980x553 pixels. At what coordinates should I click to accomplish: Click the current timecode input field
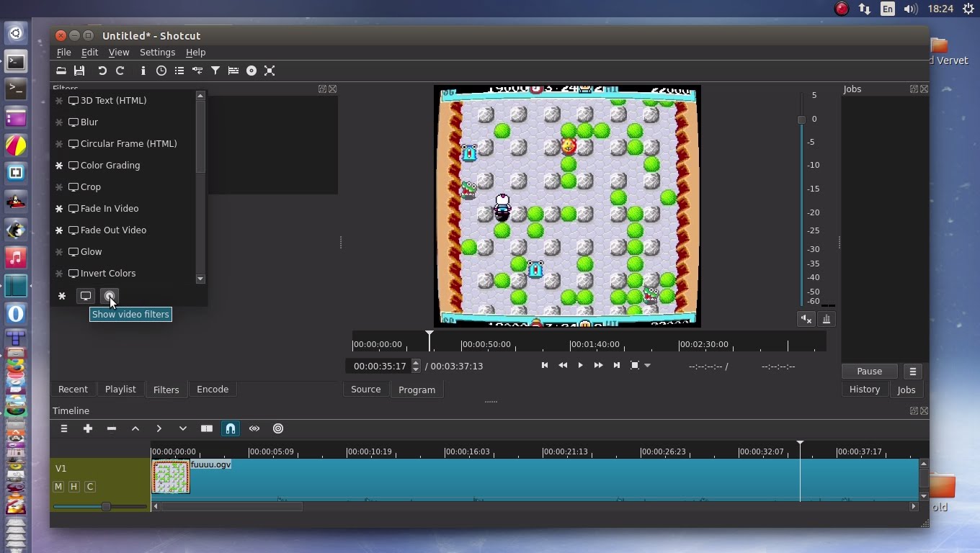378,367
